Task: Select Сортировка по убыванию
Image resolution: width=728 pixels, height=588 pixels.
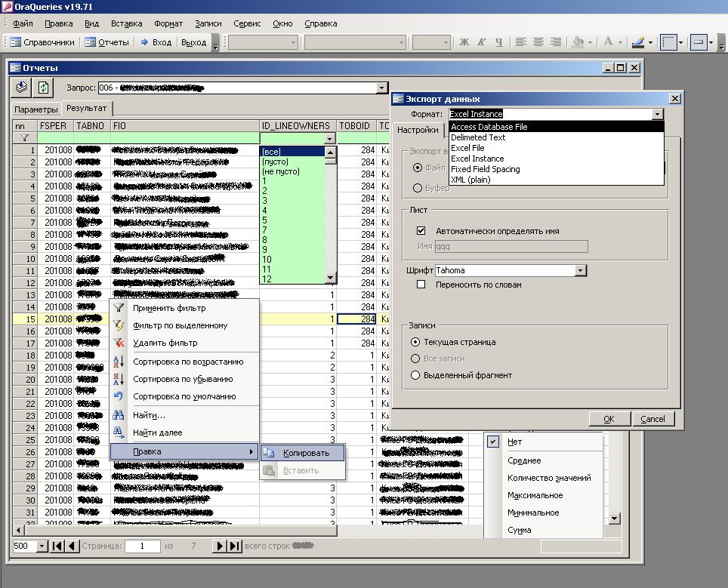Action: [184, 379]
